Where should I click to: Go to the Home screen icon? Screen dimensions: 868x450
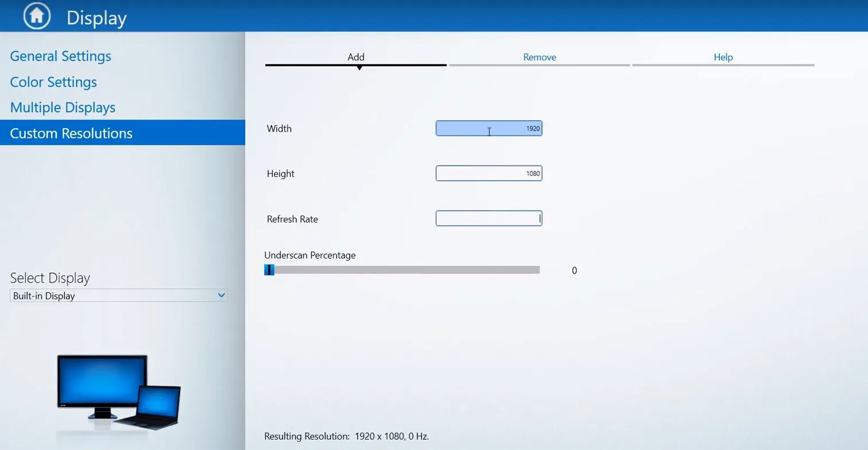pyautogui.click(x=37, y=16)
